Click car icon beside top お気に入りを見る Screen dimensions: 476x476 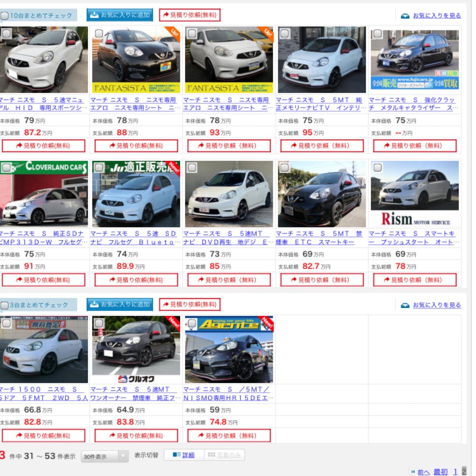(405, 16)
